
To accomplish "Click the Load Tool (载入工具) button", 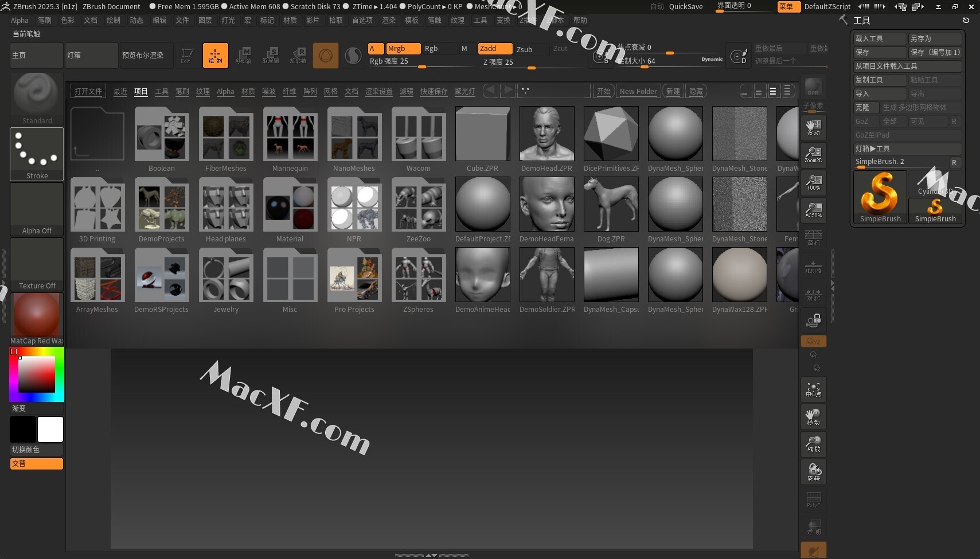I will (880, 38).
